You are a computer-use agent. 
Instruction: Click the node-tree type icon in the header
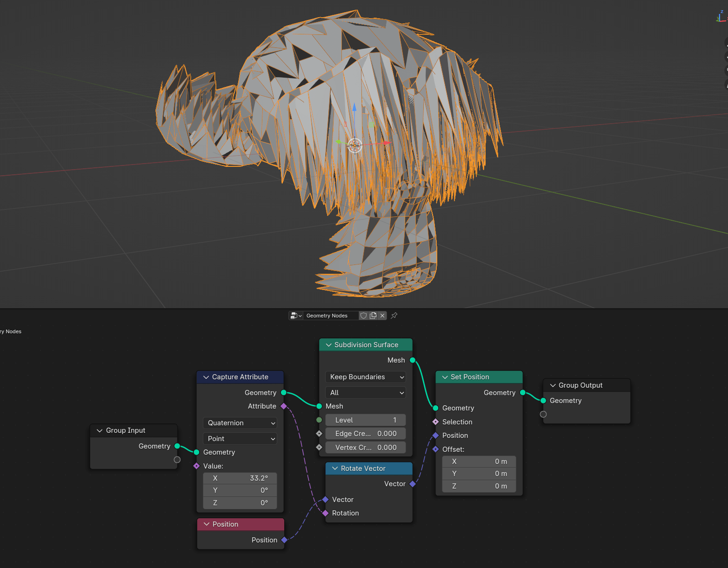pyautogui.click(x=294, y=316)
